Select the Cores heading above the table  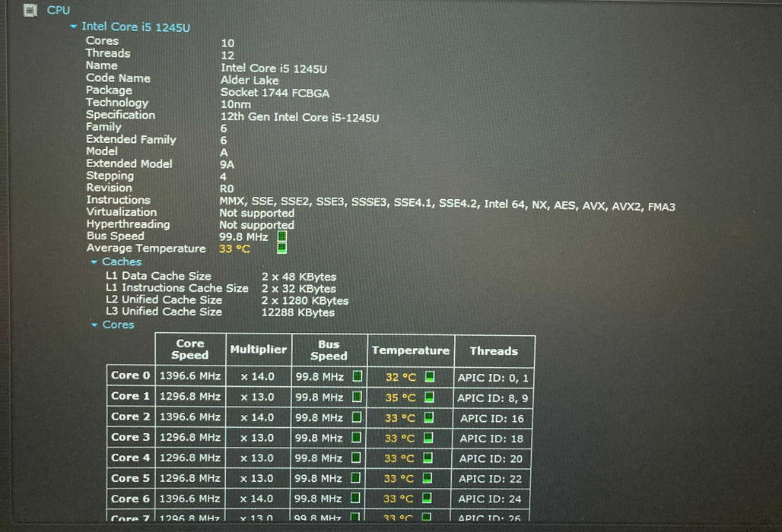click(118, 325)
